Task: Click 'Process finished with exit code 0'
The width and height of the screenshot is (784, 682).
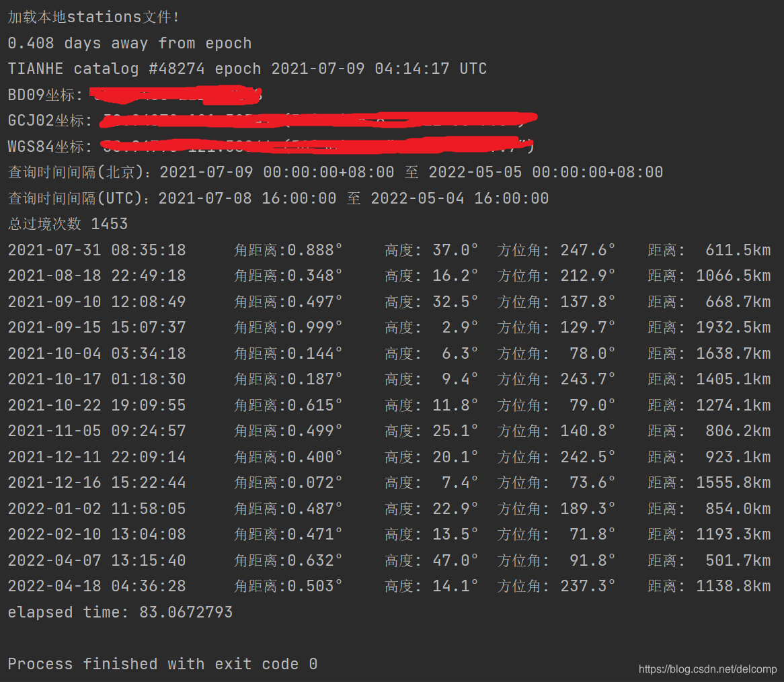Action: pyautogui.click(x=163, y=664)
